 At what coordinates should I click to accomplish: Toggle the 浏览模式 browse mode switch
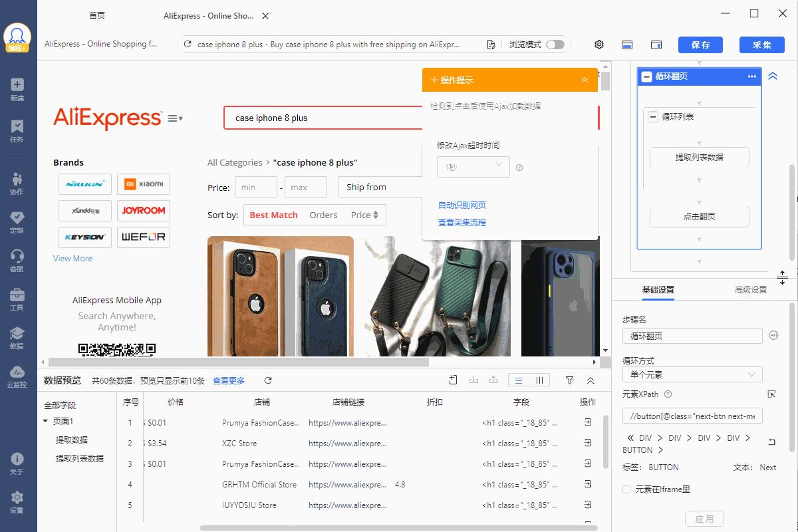[x=555, y=45]
